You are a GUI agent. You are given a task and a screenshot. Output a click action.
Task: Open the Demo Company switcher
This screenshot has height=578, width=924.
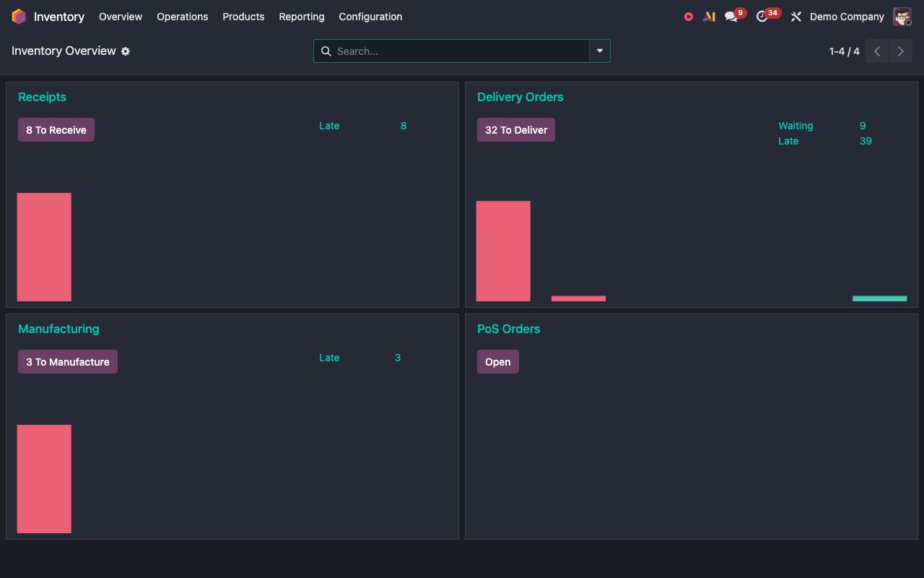click(x=847, y=17)
